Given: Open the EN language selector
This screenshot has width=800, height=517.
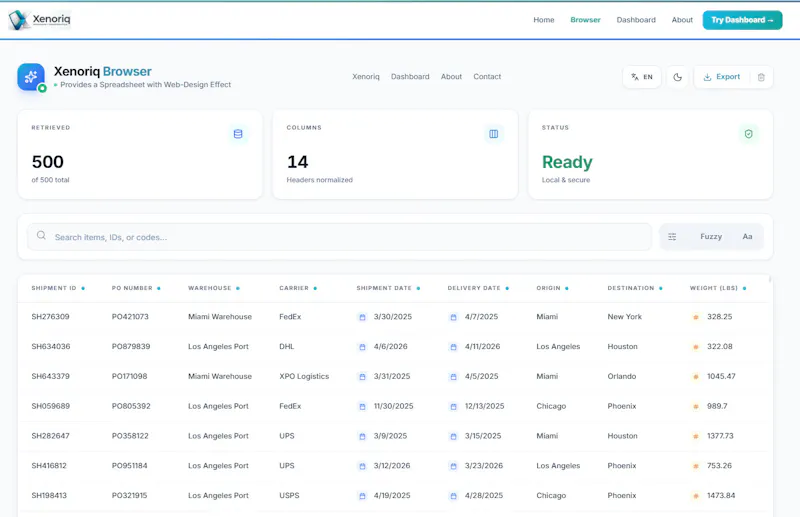Looking at the screenshot, I should [642, 77].
